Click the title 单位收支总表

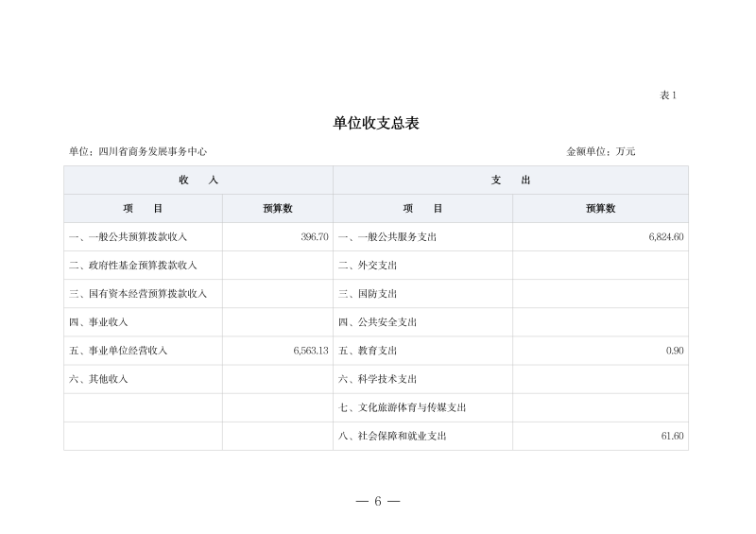point(376,123)
